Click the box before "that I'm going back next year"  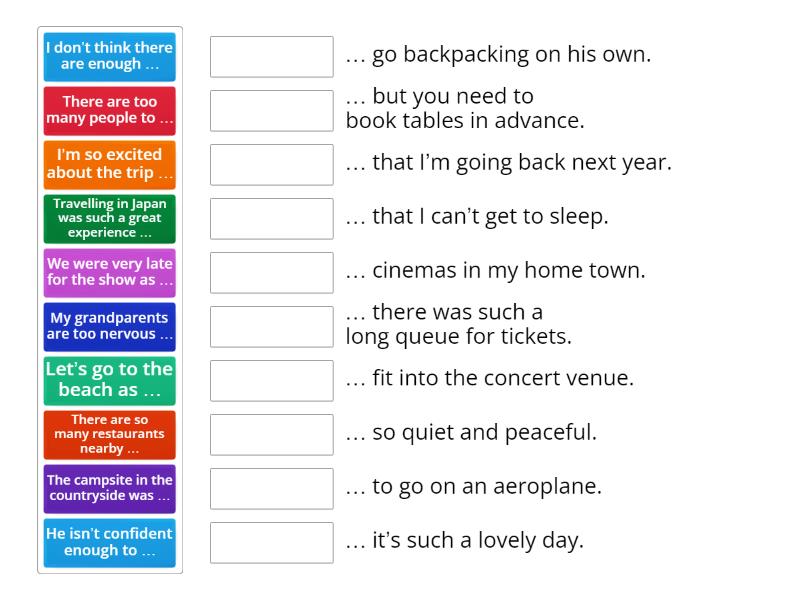tap(271, 164)
